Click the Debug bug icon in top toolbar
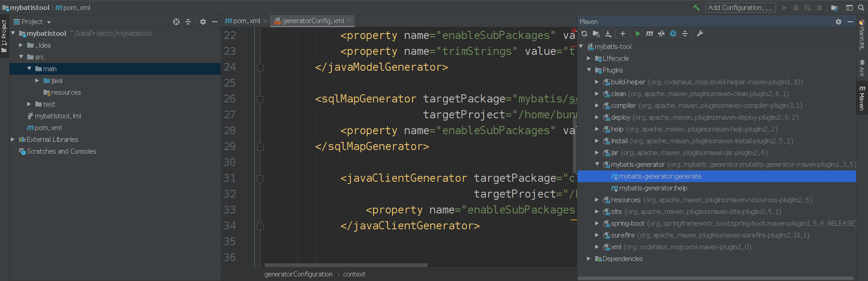 (x=796, y=8)
